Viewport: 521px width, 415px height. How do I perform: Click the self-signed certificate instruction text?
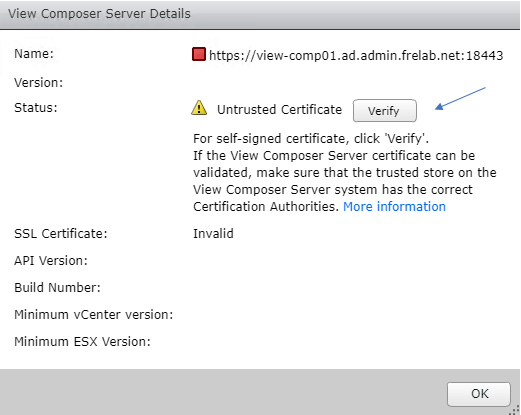pyautogui.click(x=311, y=139)
